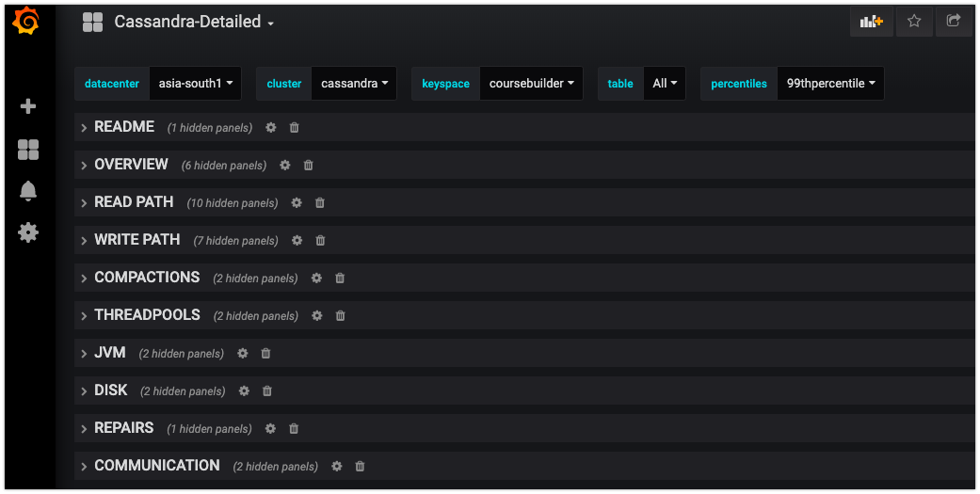Open Dashboards icon in the sidebar
This screenshot has height=494, width=980.
(28, 149)
